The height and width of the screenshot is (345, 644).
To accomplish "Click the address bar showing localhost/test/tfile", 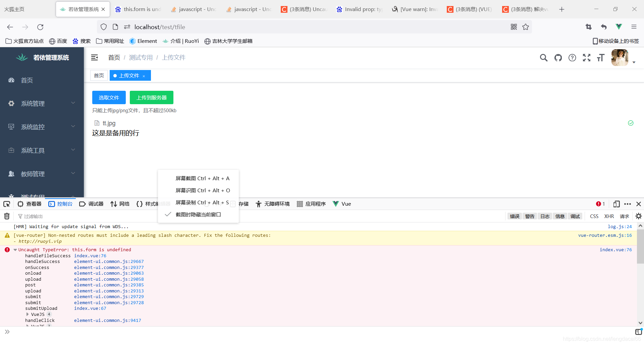I will [315, 27].
